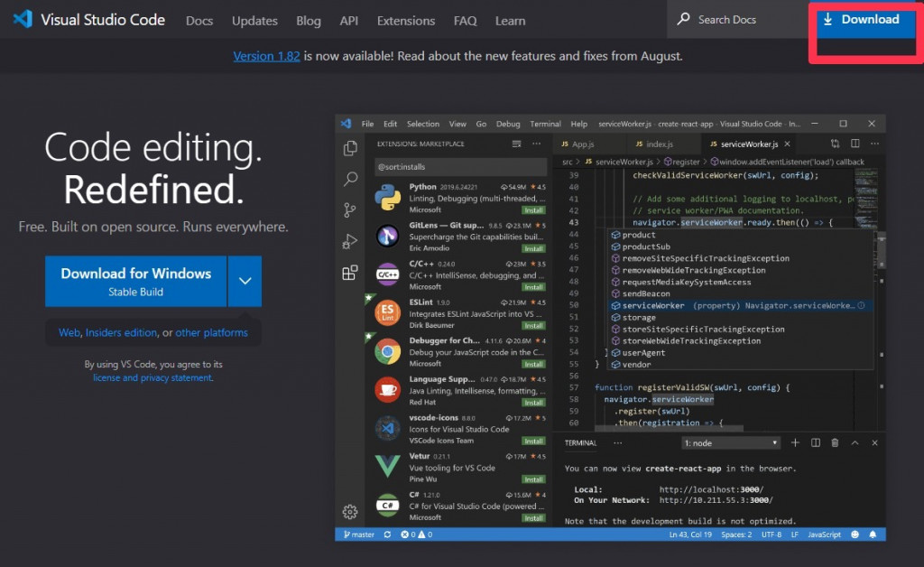Click the notifications bell in status bar
This screenshot has width=924, height=567.
tap(873, 534)
